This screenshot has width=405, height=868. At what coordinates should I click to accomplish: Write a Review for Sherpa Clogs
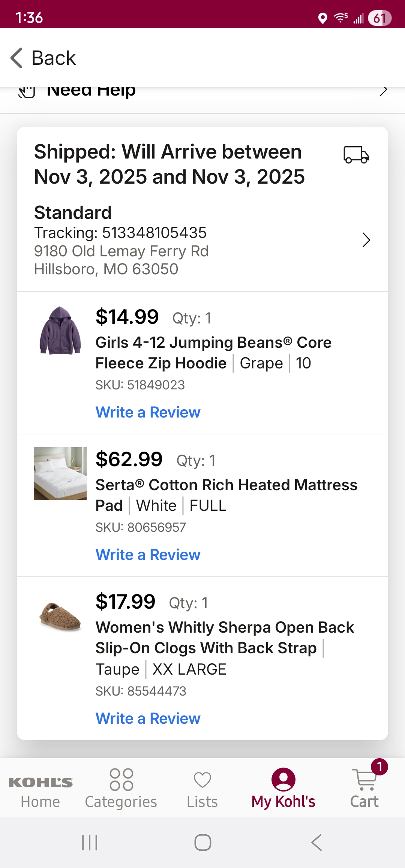pyautogui.click(x=148, y=718)
